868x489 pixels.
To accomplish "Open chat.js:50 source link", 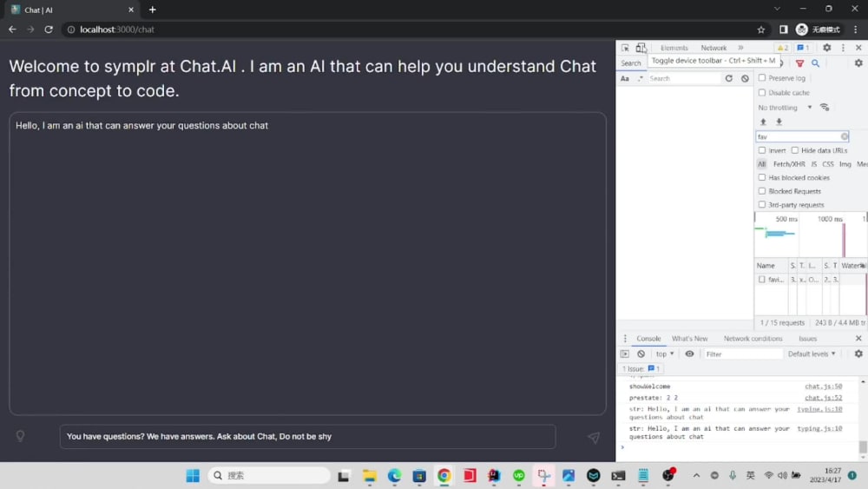I will (x=823, y=386).
